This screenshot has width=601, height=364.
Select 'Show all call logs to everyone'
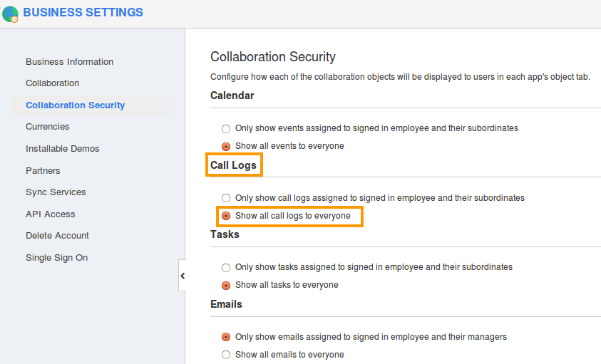click(226, 216)
